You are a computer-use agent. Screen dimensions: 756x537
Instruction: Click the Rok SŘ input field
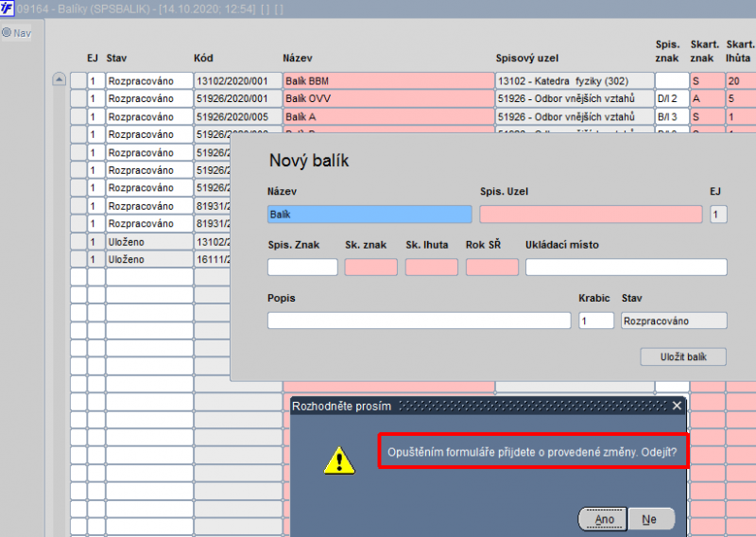[x=491, y=267]
